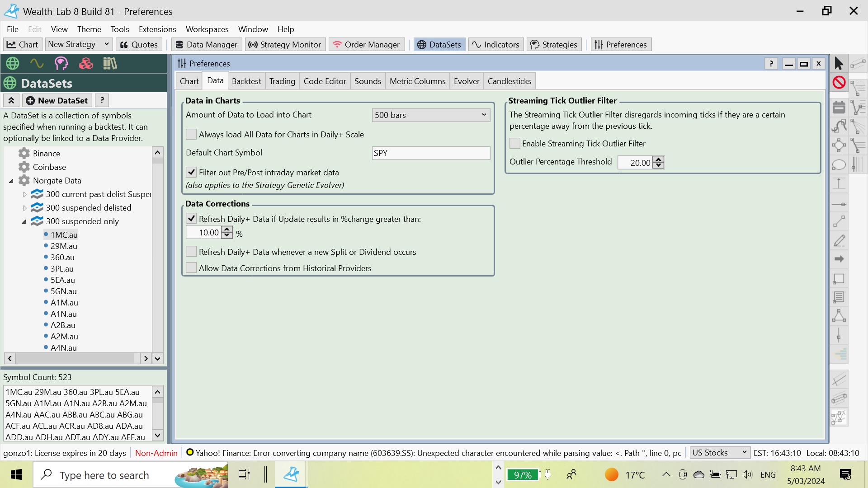
Task: Switch to the Backtest preferences tab
Action: 246,81
